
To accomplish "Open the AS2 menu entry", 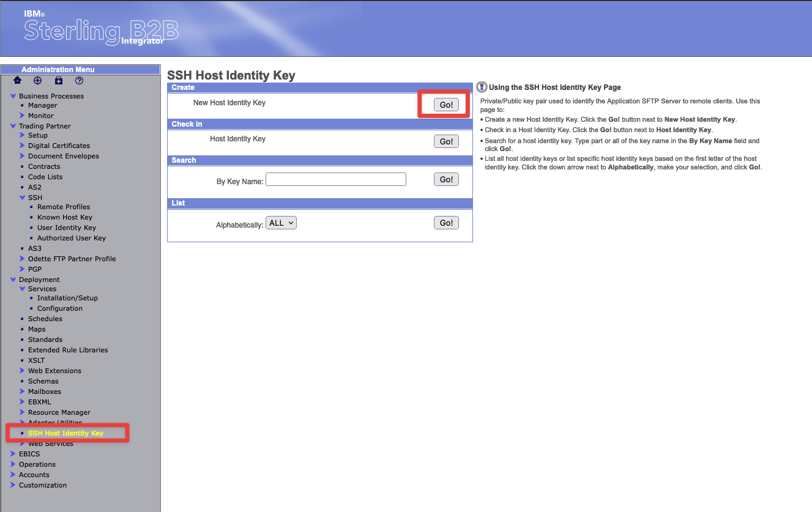I will click(x=35, y=187).
